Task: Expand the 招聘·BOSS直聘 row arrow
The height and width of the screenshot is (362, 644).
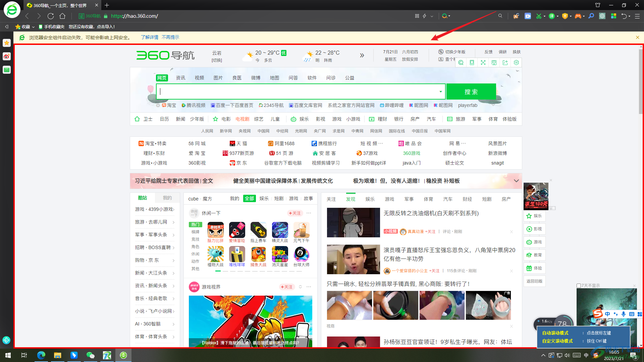Action: coord(173,248)
